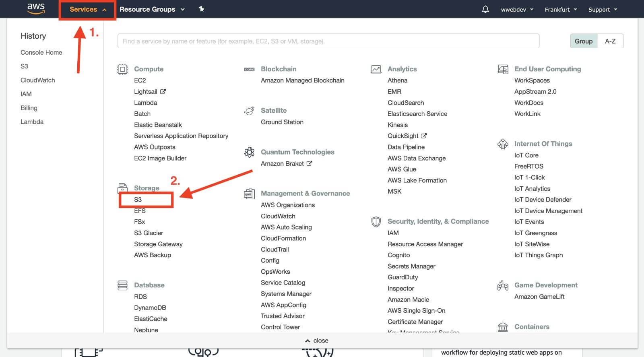Open CloudTrail service
Image resolution: width=644 pixels, height=357 pixels.
click(x=275, y=250)
